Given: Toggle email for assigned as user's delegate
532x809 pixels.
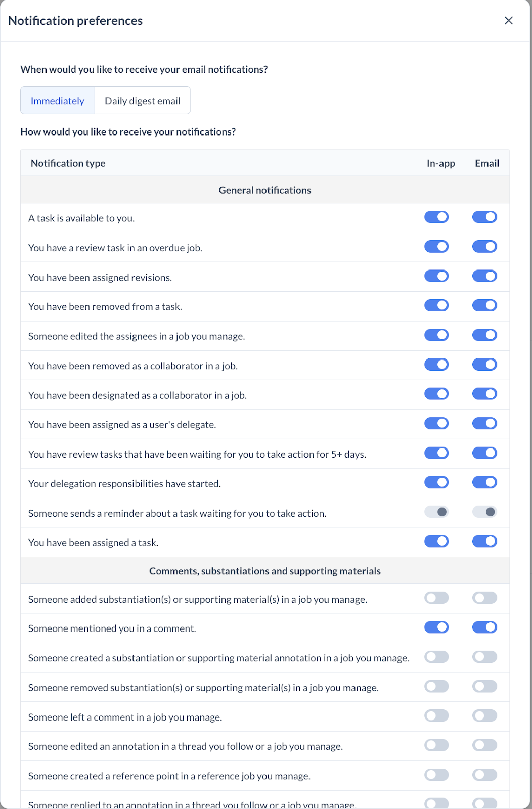Looking at the screenshot, I should pyautogui.click(x=484, y=423).
